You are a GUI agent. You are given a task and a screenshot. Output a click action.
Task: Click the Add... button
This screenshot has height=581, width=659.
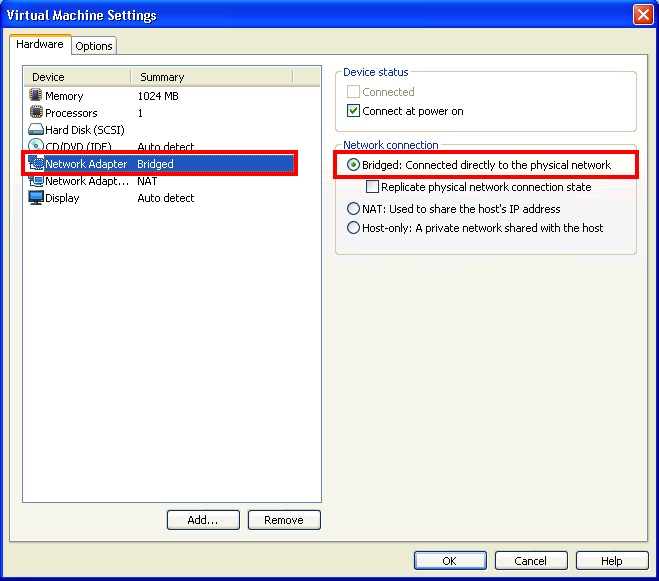pos(204,520)
